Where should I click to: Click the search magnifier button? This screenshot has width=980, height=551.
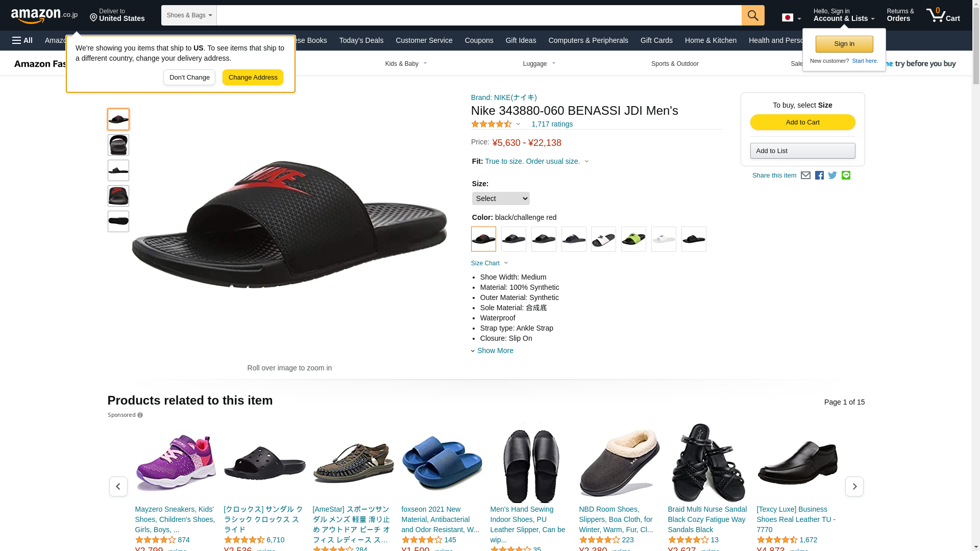753,15
